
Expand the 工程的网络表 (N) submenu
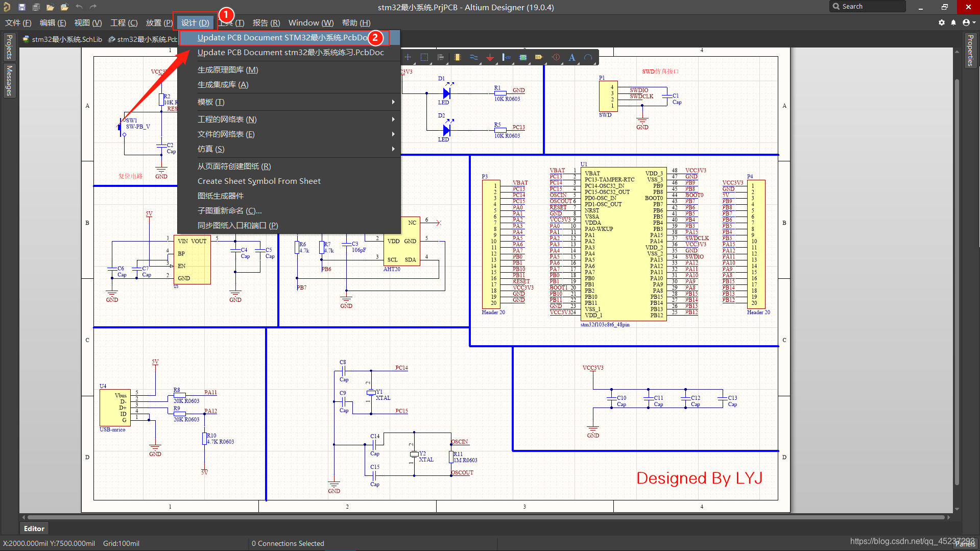(393, 119)
